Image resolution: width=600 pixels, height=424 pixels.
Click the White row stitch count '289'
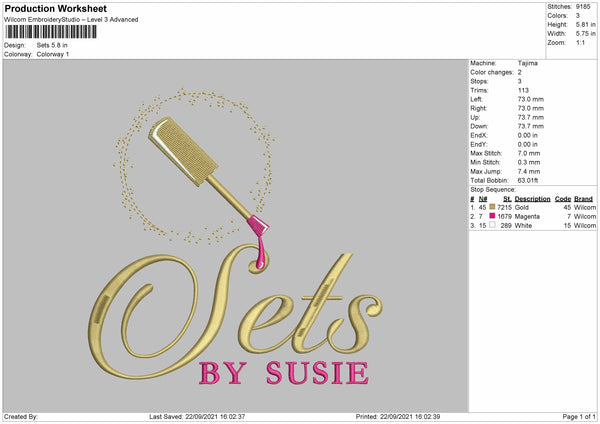point(506,226)
